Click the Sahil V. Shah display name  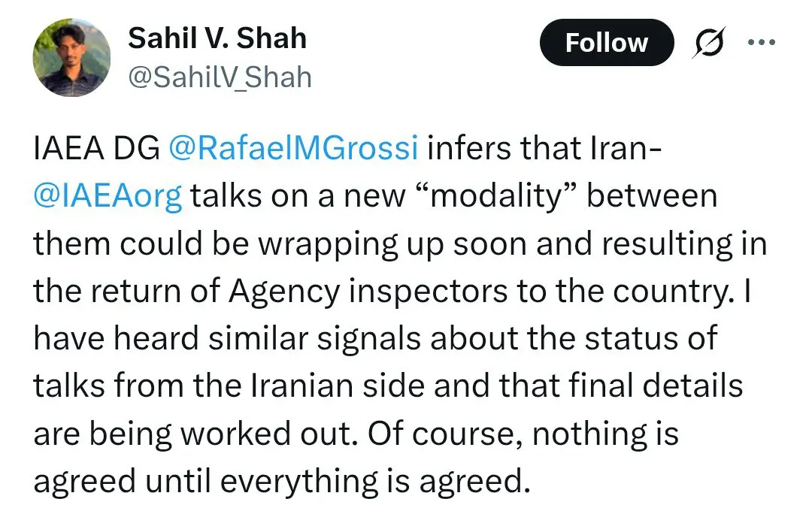click(x=217, y=38)
